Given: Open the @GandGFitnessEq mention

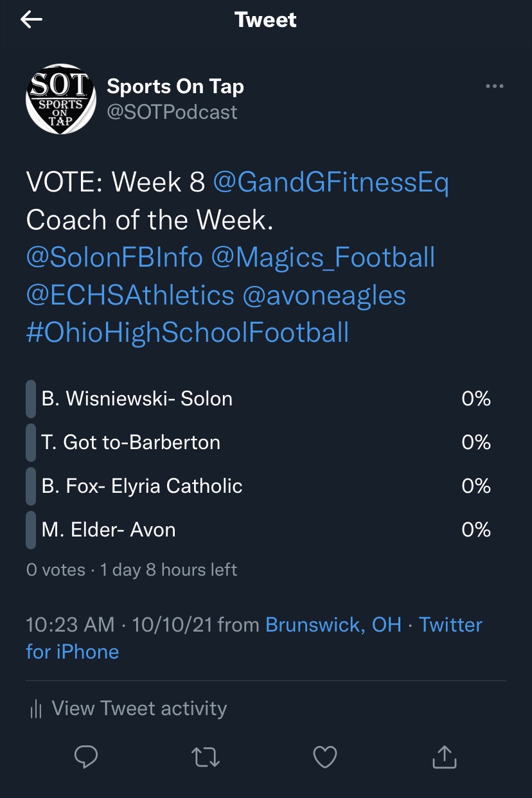Looking at the screenshot, I should pyautogui.click(x=330, y=183).
